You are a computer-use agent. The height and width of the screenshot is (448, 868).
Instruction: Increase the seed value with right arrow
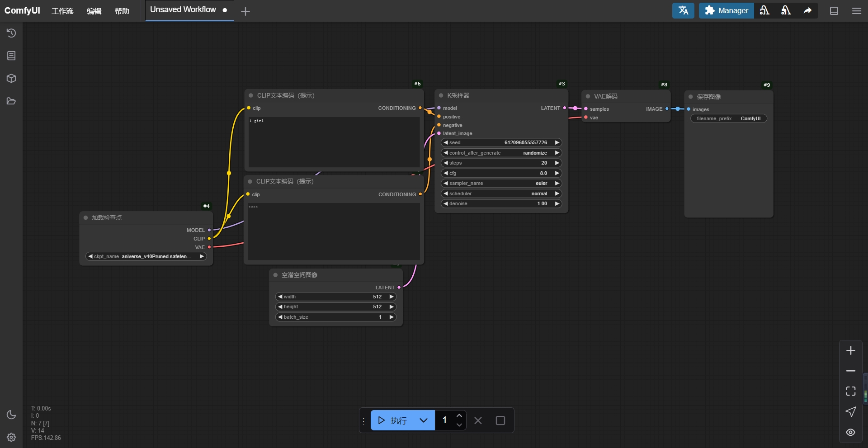[x=557, y=142]
